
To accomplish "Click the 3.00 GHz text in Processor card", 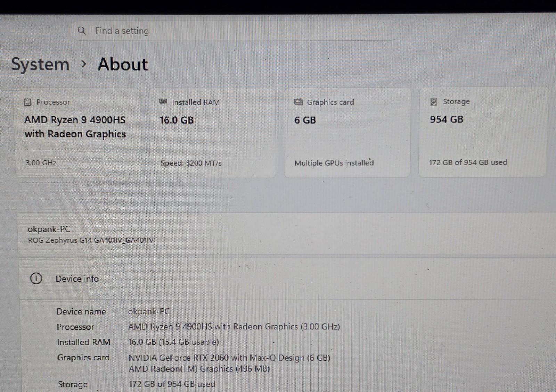I will point(41,162).
